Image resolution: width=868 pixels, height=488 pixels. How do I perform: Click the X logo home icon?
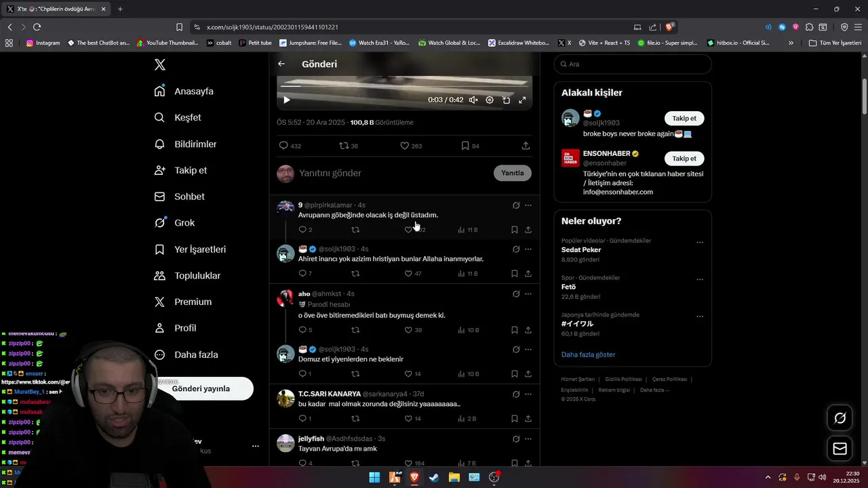(x=160, y=64)
